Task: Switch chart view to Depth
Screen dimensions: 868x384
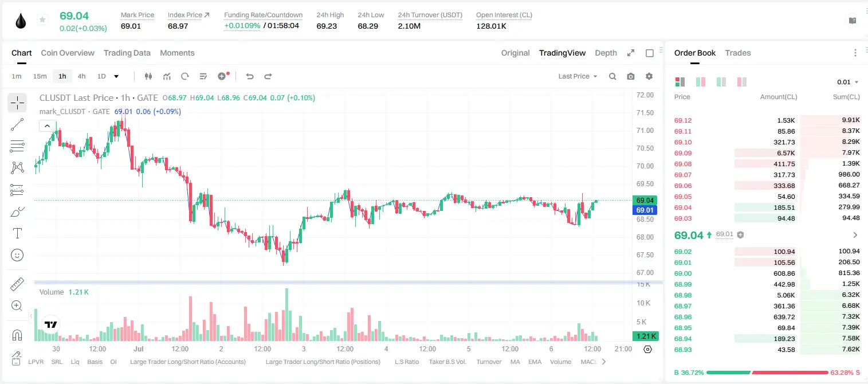Action: (606, 53)
